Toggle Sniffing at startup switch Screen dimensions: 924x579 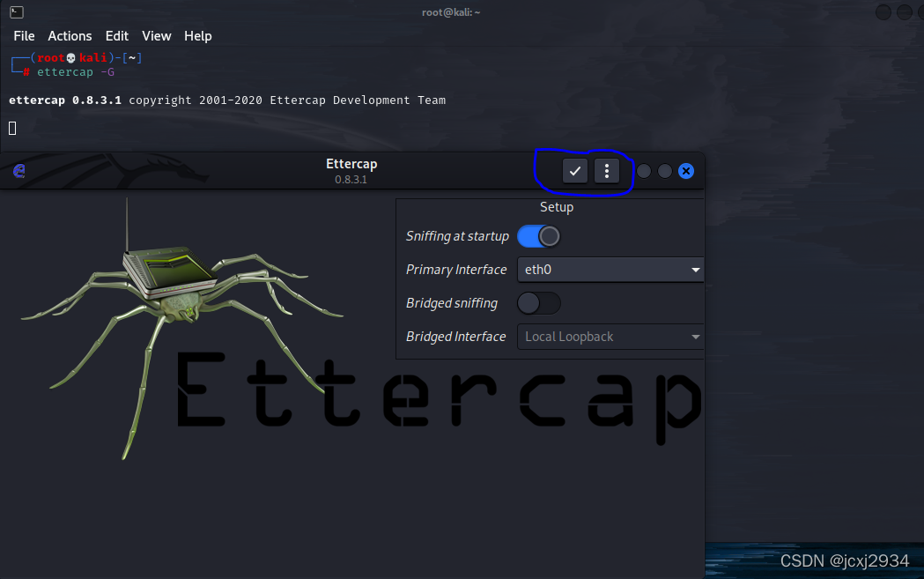point(538,236)
